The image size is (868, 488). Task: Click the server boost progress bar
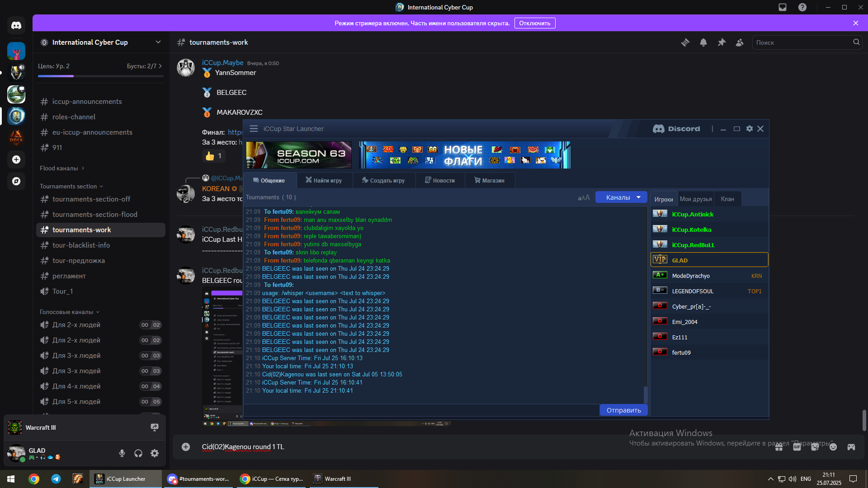100,76
